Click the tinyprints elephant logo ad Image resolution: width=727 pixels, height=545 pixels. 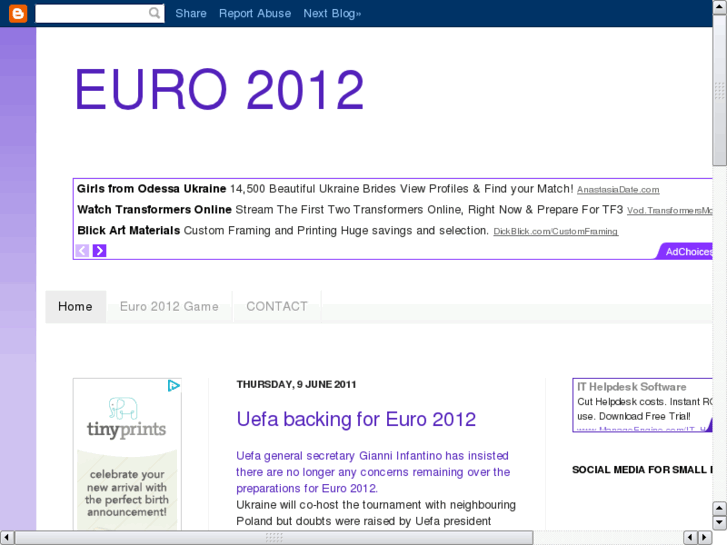tap(126, 418)
